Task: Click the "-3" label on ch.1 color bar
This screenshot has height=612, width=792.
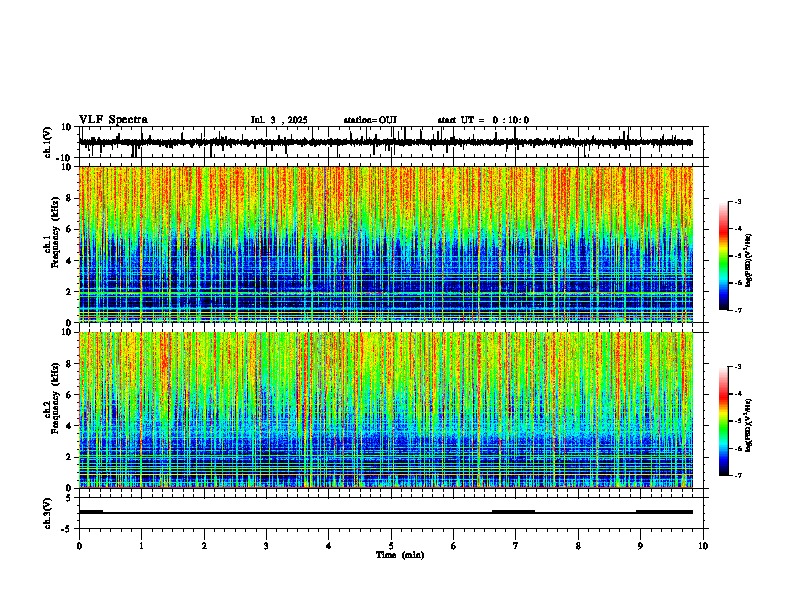Action: pyautogui.click(x=737, y=201)
